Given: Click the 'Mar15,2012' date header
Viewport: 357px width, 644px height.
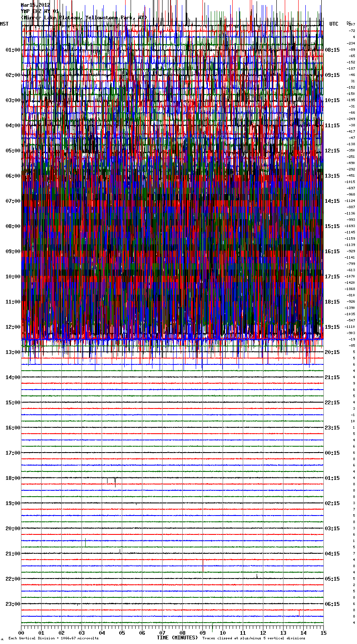Looking at the screenshot, I should 35,5.
